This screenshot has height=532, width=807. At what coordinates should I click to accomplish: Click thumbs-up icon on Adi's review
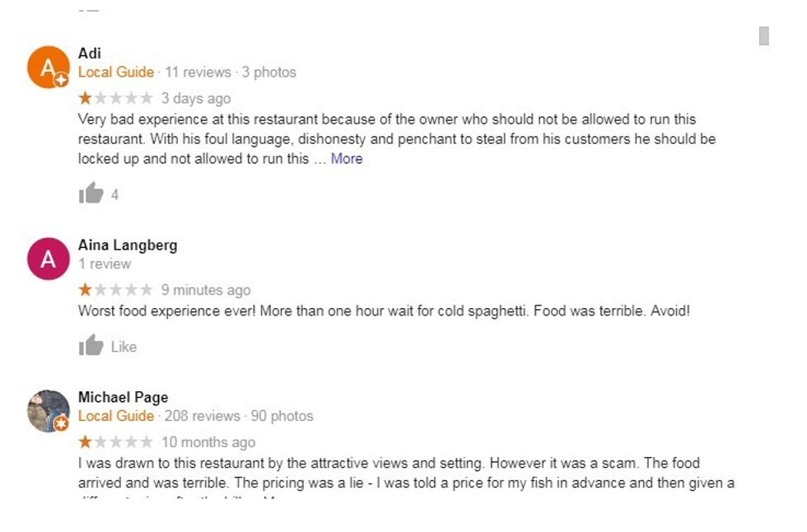tap(91, 194)
